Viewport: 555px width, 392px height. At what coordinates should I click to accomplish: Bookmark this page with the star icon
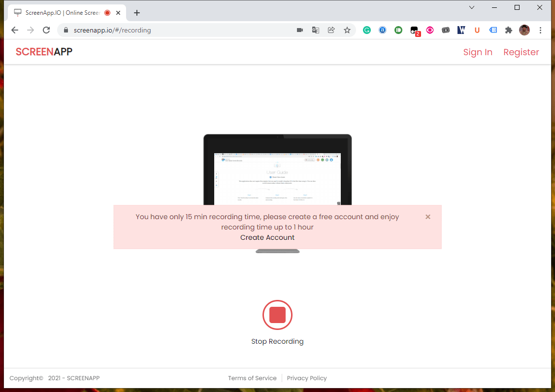point(347,30)
